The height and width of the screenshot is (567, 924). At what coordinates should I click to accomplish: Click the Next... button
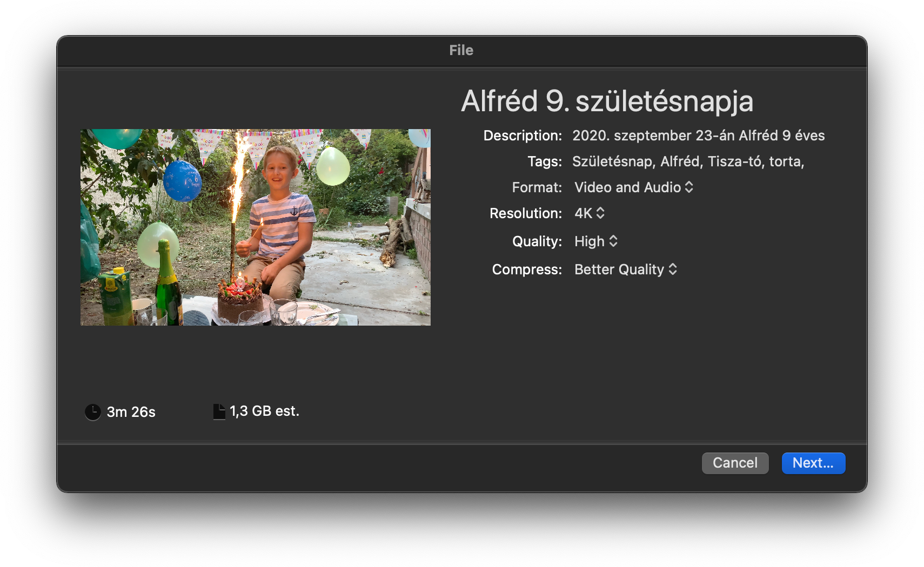(x=813, y=463)
